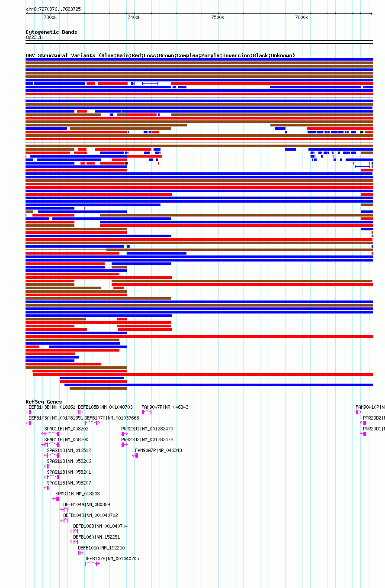
Task: Click transcript label SPAG11B|NM_058207
Action: [69, 483]
